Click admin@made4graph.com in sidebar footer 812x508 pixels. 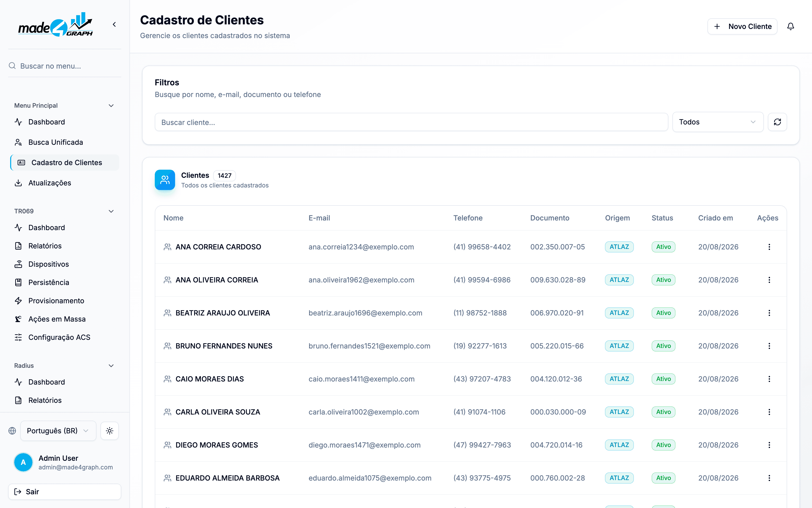tap(76, 467)
